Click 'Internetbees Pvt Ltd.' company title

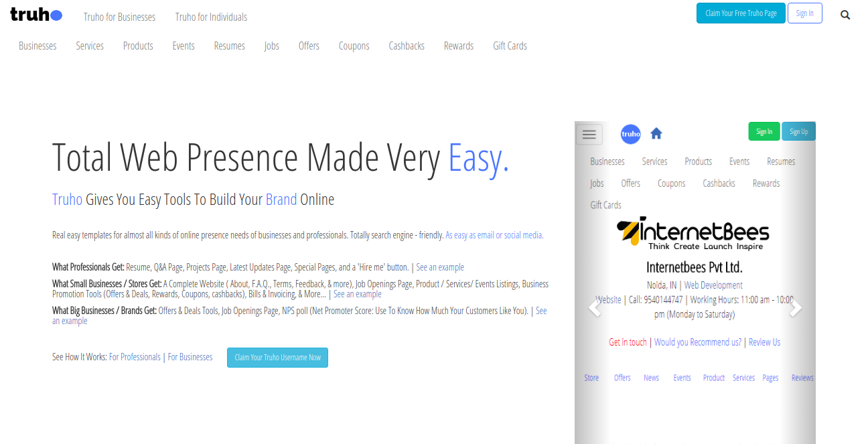coord(694,267)
